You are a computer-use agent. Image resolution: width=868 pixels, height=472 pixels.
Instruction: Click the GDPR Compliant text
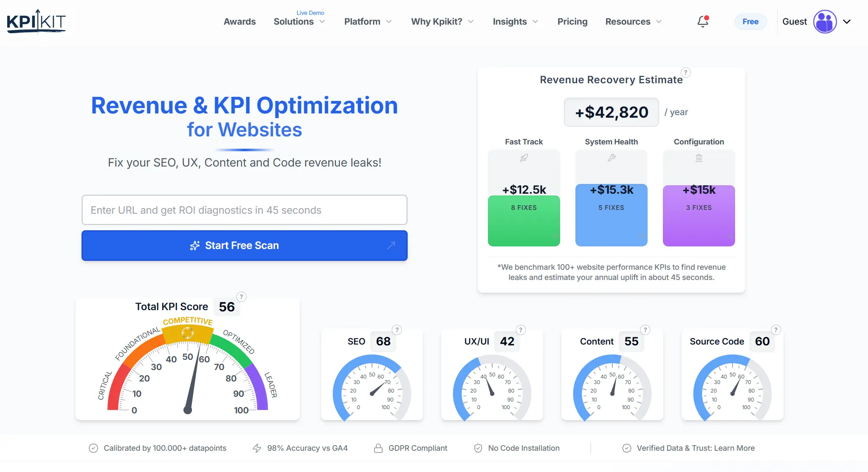(x=418, y=448)
